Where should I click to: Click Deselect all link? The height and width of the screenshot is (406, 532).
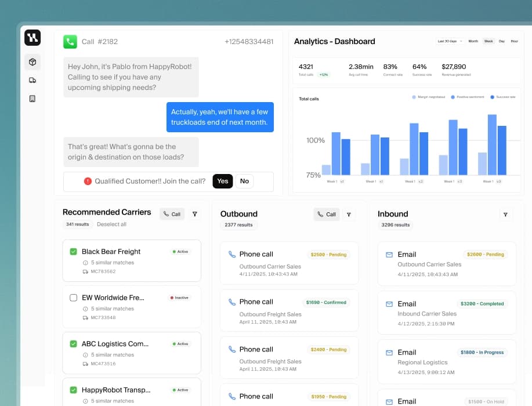click(x=111, y=224)
